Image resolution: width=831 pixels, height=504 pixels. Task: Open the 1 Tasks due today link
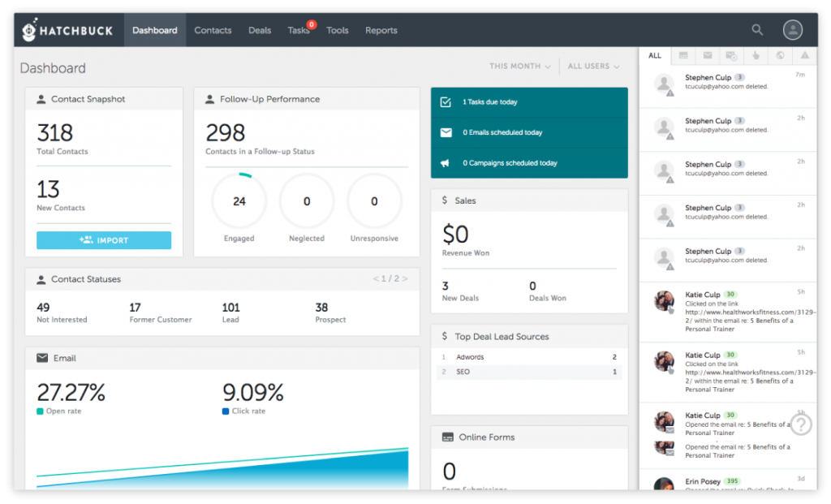click(489, 102)
